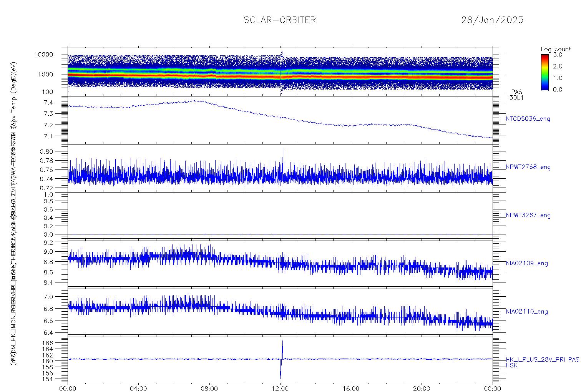Click the NIA02110_eng series label
581x392 pixels.
click(x=527, y=311)
